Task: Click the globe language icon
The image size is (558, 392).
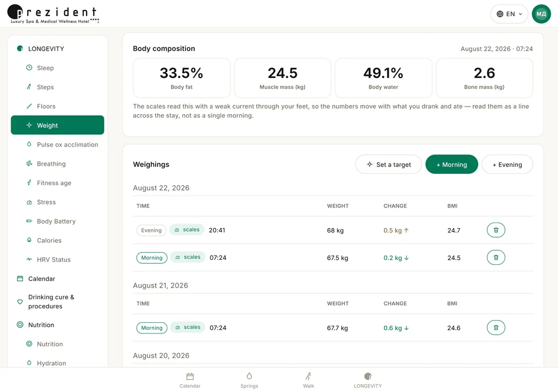Action: click(x=500, y=14)
